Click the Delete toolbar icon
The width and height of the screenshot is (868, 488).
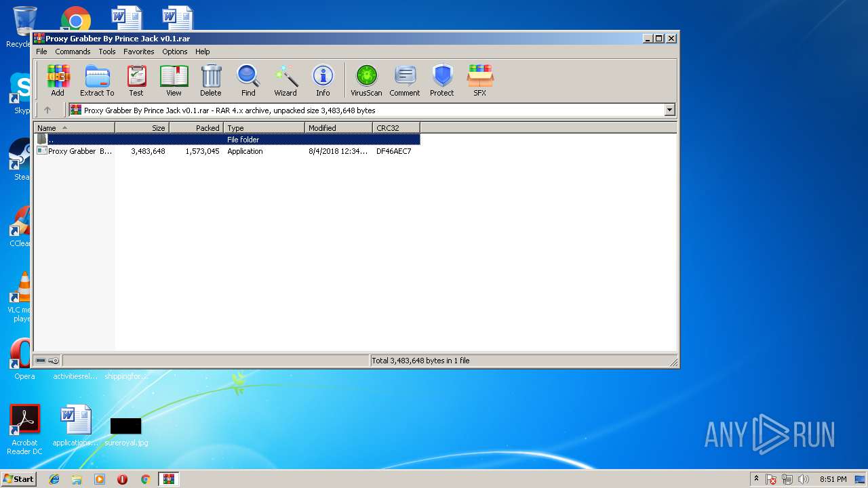[x=211, y=80]
